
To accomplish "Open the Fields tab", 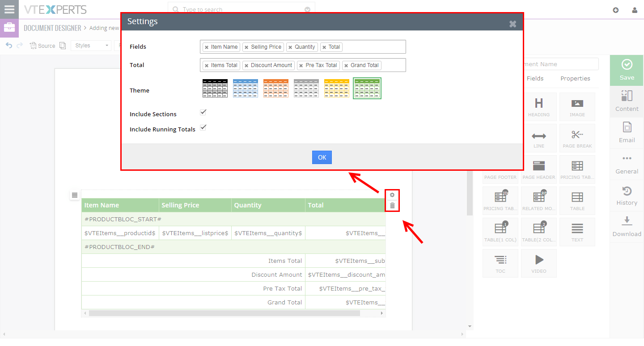I will (535, 78).
